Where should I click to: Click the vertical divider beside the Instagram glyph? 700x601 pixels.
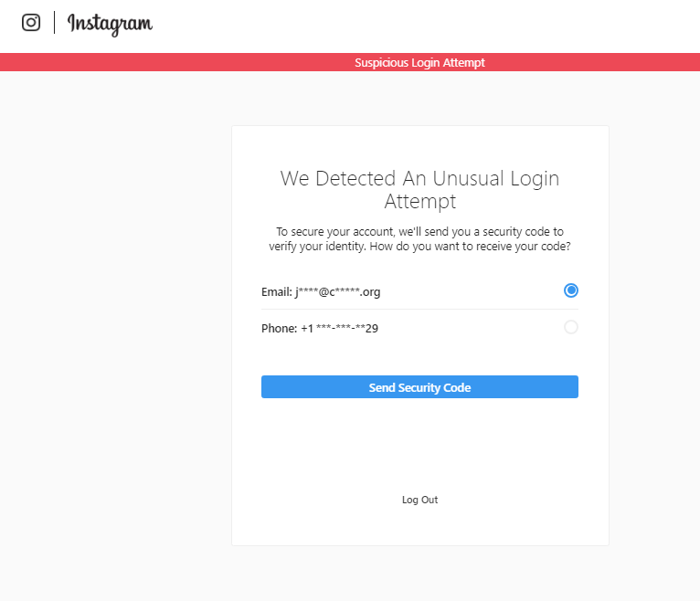[x=54, y=23]
